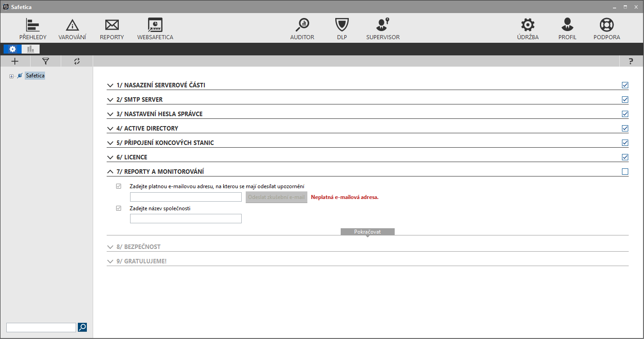
Task: Toggle the SMTP Server step checkbox
Action: pos(625,99)
